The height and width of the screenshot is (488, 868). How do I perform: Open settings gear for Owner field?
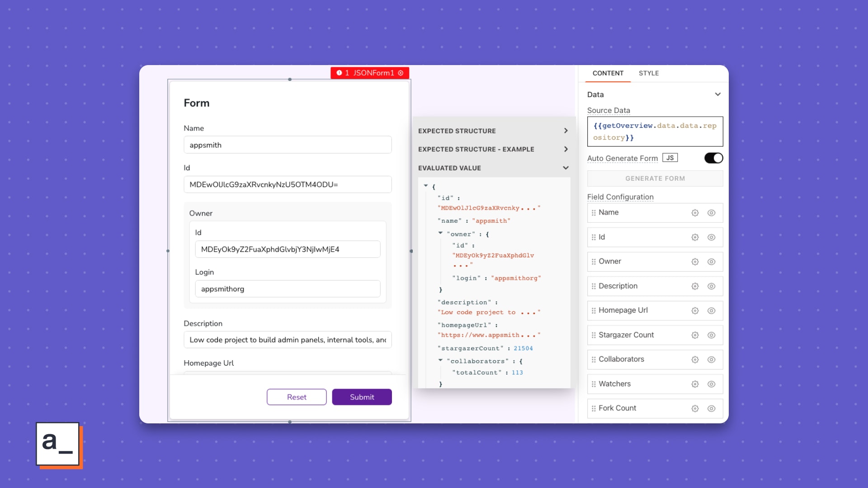[x=695, y=262]
